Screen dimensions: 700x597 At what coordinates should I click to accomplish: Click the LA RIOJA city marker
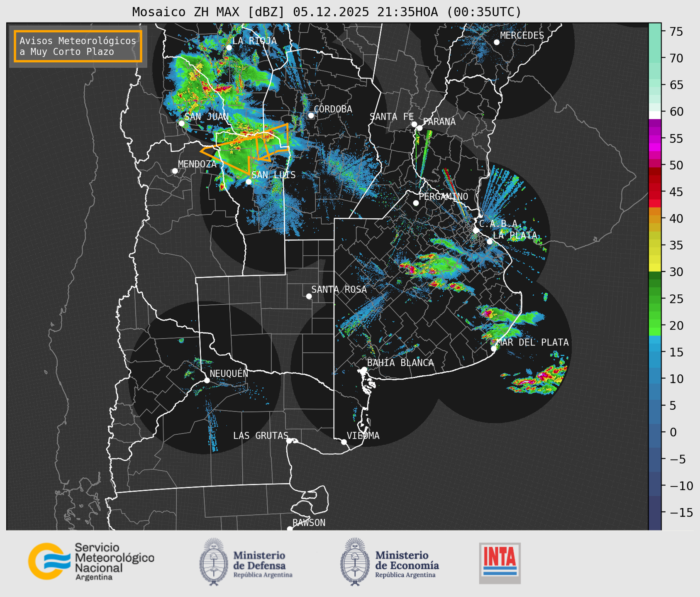[x=229, y=48]
